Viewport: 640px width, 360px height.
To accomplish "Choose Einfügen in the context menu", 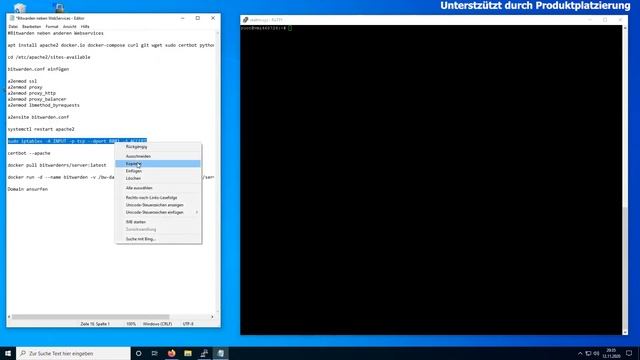I will 158,171.
